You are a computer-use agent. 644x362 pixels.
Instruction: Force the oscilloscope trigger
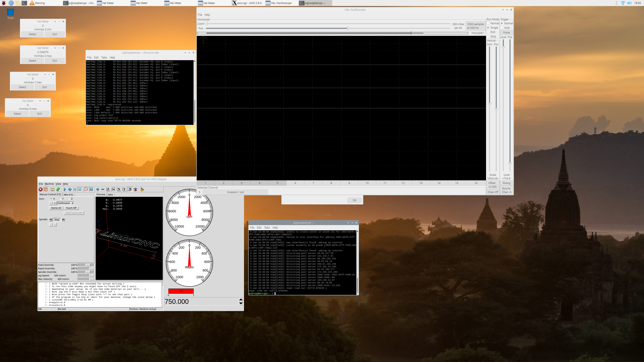pos(506,33)
